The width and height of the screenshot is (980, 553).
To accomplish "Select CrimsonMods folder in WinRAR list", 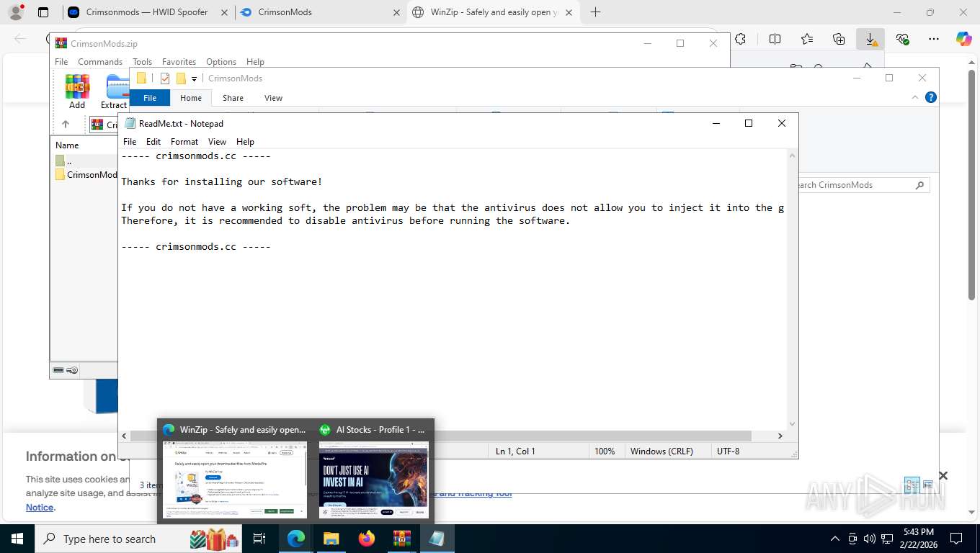I will point(85,174).
